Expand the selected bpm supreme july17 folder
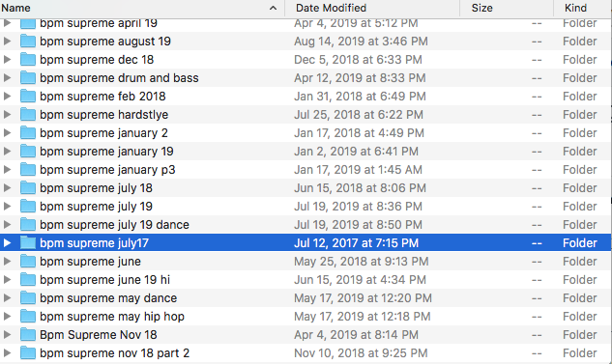The image size is (612, 364). pos(7,242)
